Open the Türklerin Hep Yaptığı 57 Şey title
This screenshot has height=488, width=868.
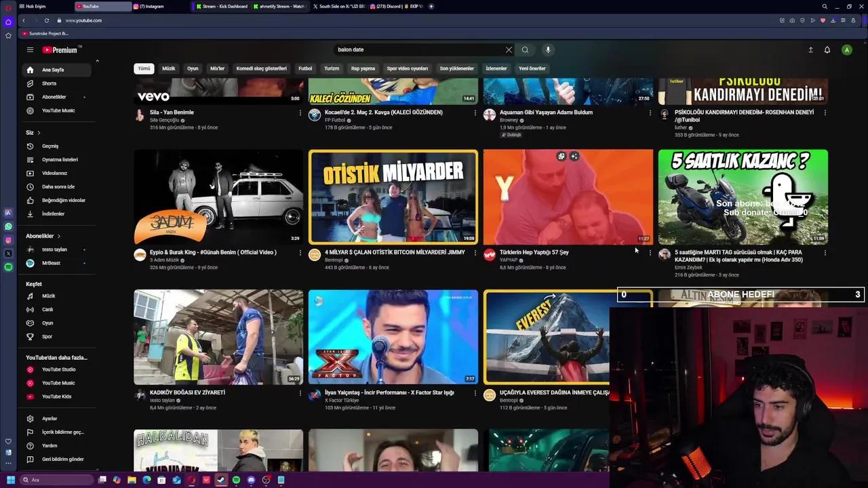click(534, 252)
